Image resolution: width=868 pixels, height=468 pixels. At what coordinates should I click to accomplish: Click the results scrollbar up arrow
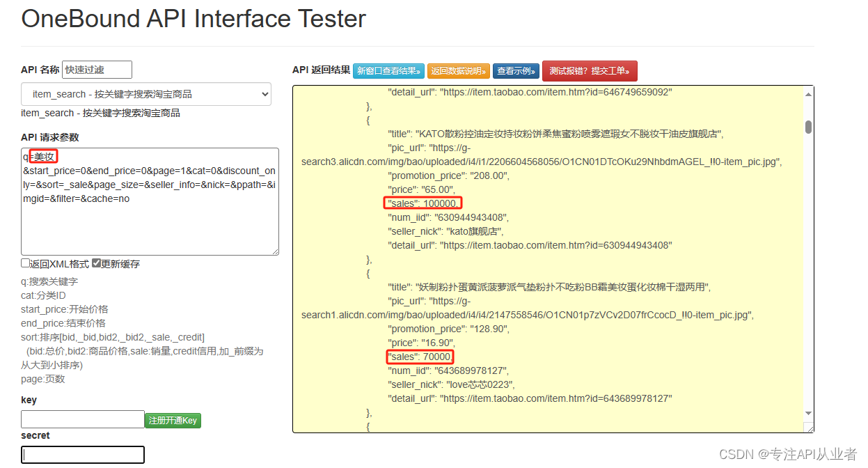pyautogui.click(x=808, y=94)
